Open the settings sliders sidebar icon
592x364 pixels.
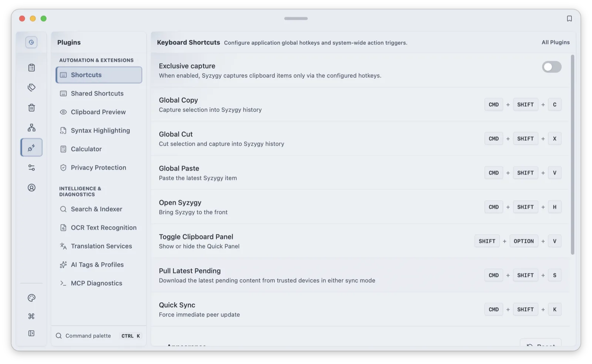[31, 168]
